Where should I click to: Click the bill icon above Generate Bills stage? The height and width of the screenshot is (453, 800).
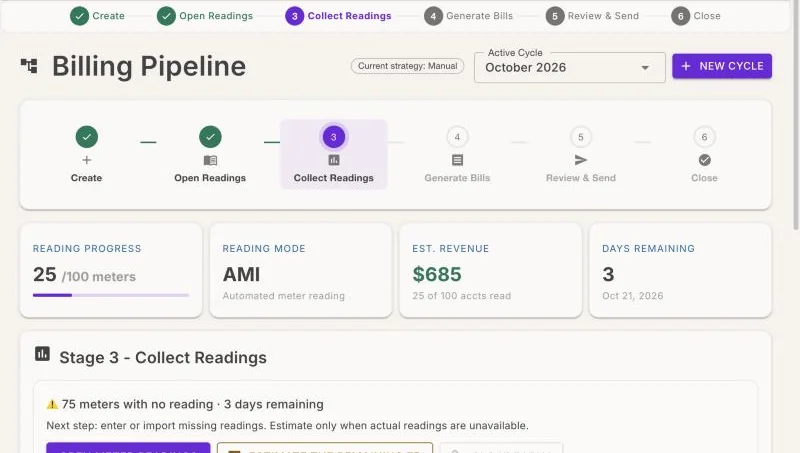[x=457, y=160]
